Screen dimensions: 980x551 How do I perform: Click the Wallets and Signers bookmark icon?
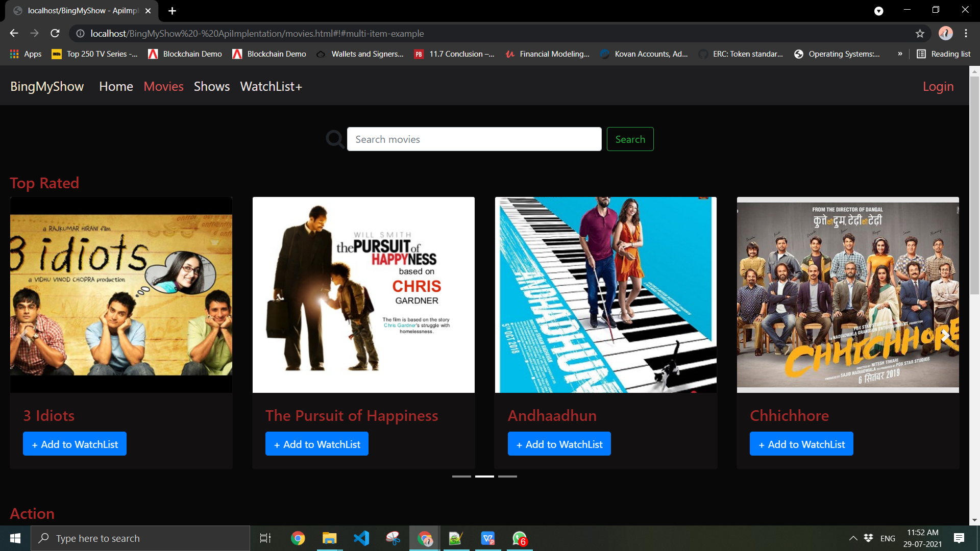coord(321,54)
